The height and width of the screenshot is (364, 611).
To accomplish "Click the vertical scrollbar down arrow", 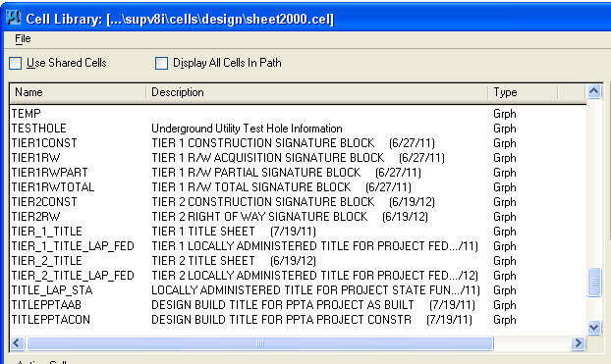I will click(x=594, y=327).
